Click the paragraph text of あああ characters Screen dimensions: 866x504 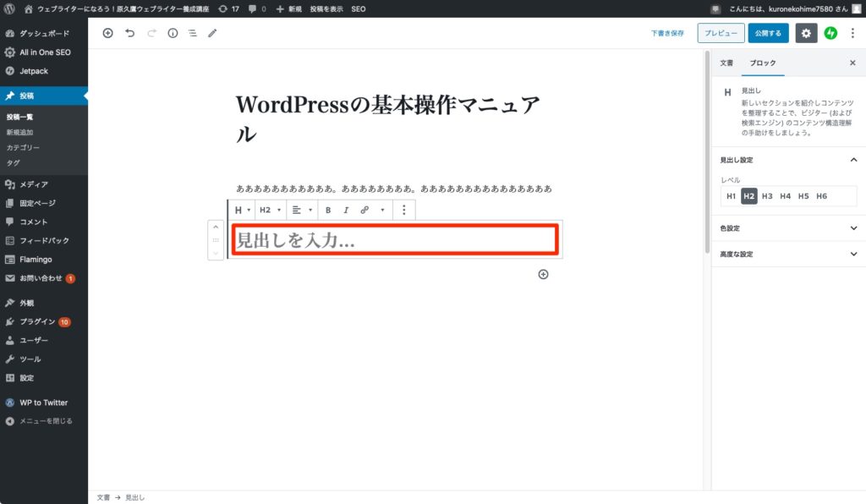pos(394,189)
